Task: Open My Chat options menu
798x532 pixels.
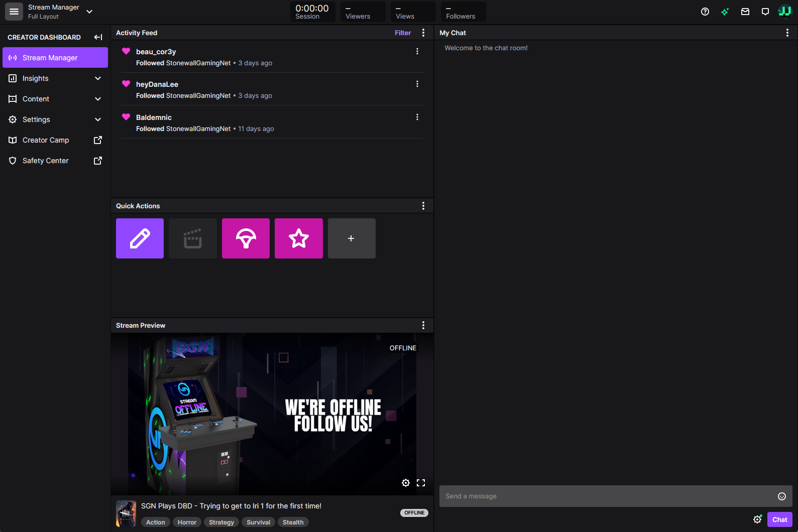Action: click(787, 33)
